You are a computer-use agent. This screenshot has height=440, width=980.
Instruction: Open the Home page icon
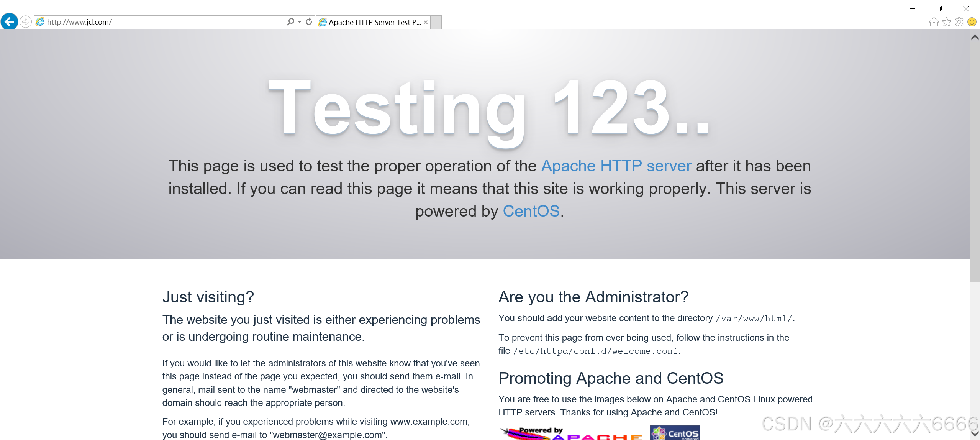[934, 22]
